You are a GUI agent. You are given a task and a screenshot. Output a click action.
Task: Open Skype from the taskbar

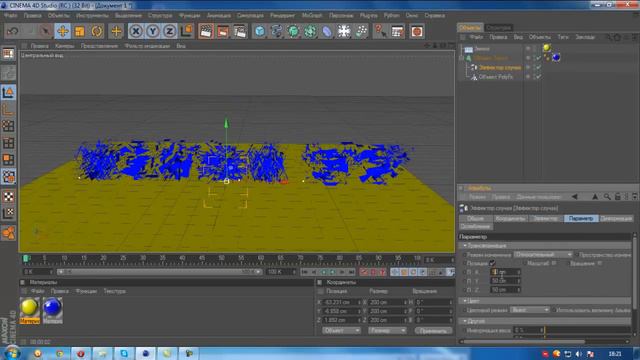[124, 353]
